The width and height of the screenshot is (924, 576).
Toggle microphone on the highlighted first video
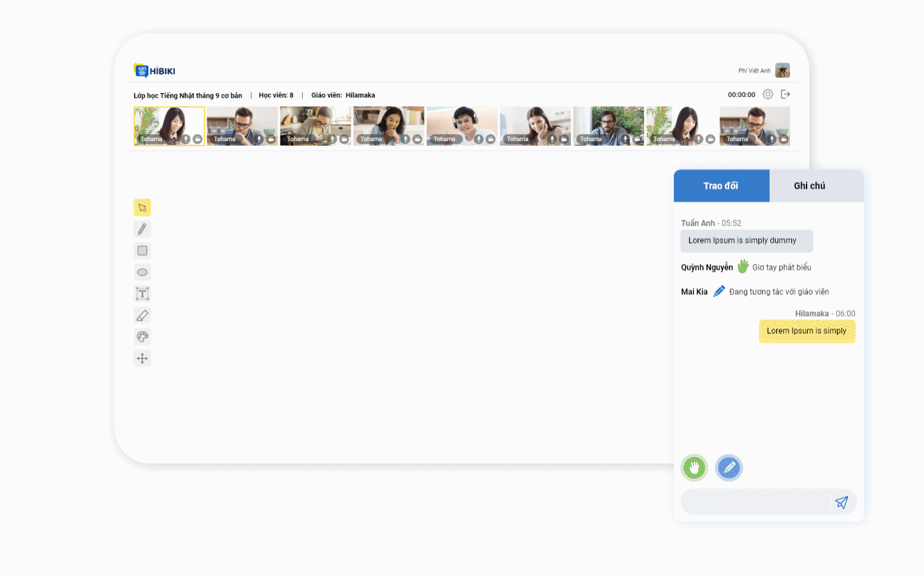186,139
